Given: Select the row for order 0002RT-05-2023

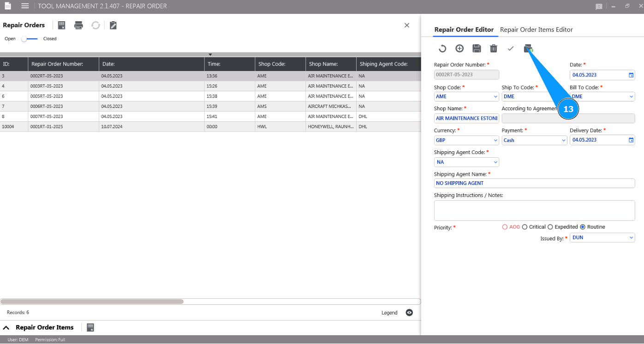Looking at the screenshot, I should pos(210,76).
